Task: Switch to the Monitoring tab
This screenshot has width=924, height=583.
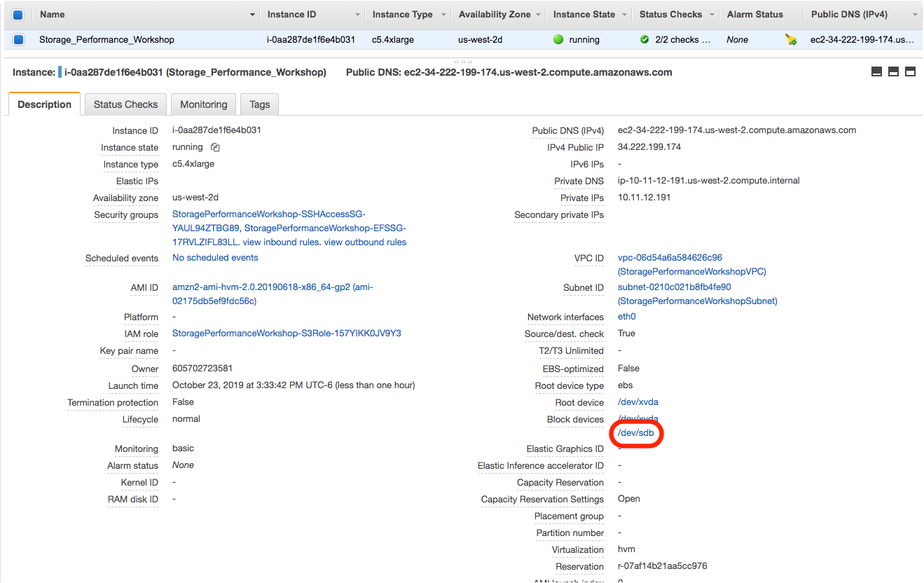Action: [x=204, y=104]
